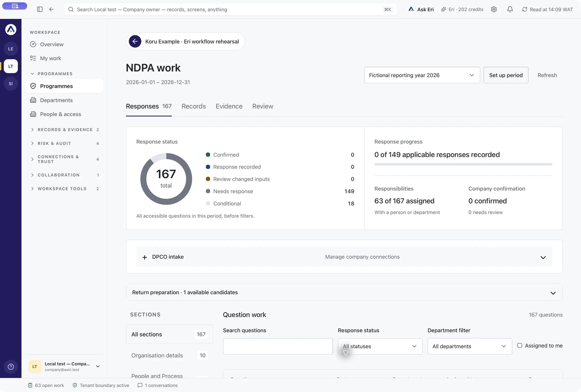Viewport: 581px width, 392px height.
Task: Click the response progress bar
Action: point(463,164)
